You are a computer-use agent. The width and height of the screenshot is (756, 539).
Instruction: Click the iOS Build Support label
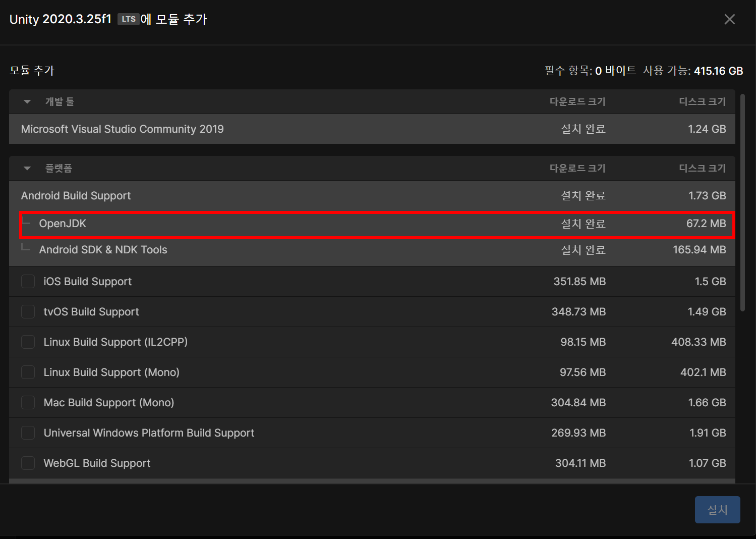click(x=87, y=282)
